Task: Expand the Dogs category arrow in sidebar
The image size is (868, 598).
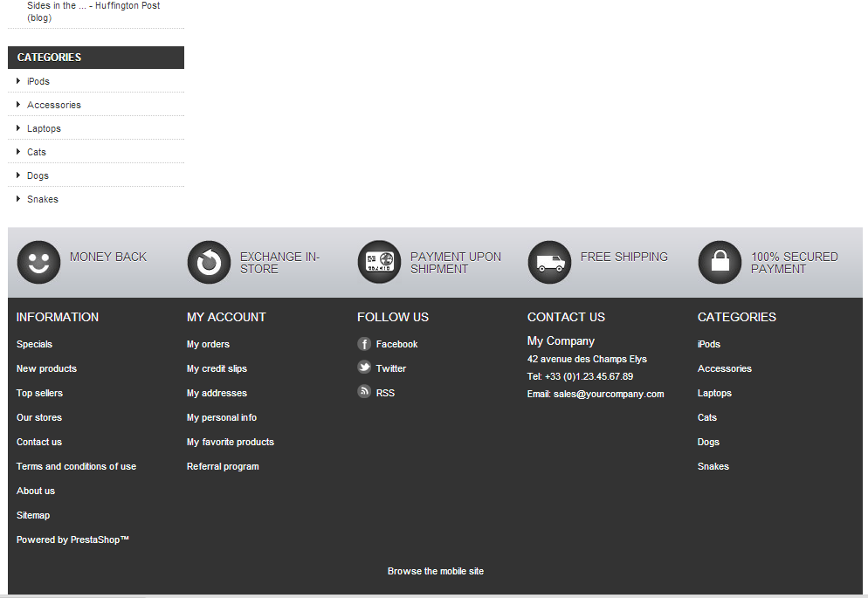Action: 18,175
